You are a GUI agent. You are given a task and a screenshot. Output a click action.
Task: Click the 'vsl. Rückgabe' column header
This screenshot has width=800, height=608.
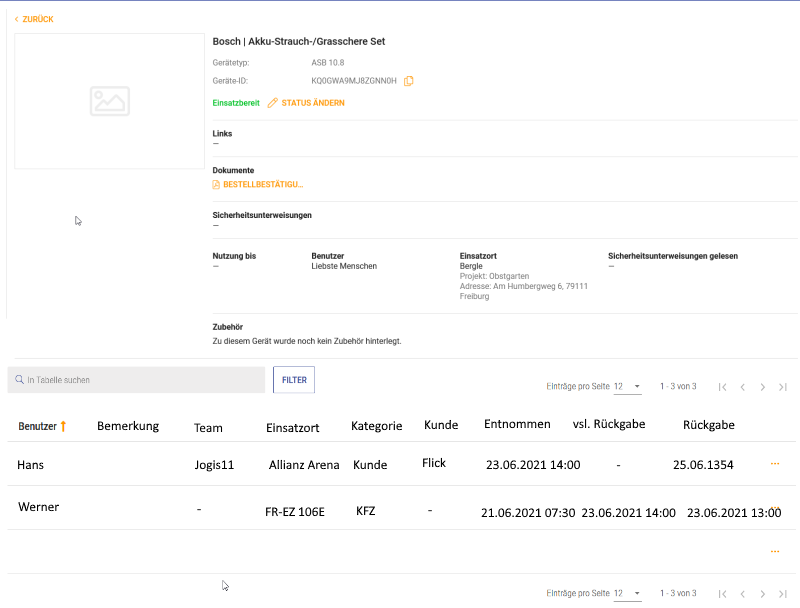[609, 424]
